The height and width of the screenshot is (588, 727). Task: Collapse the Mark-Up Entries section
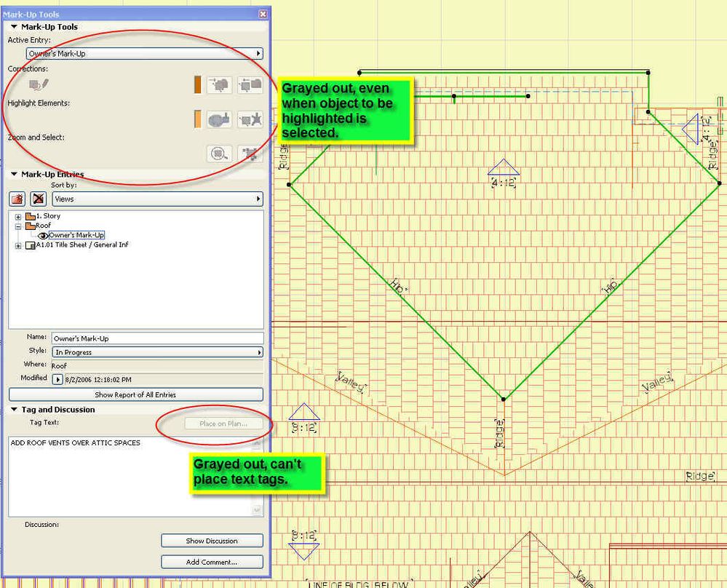click(14, 175)
